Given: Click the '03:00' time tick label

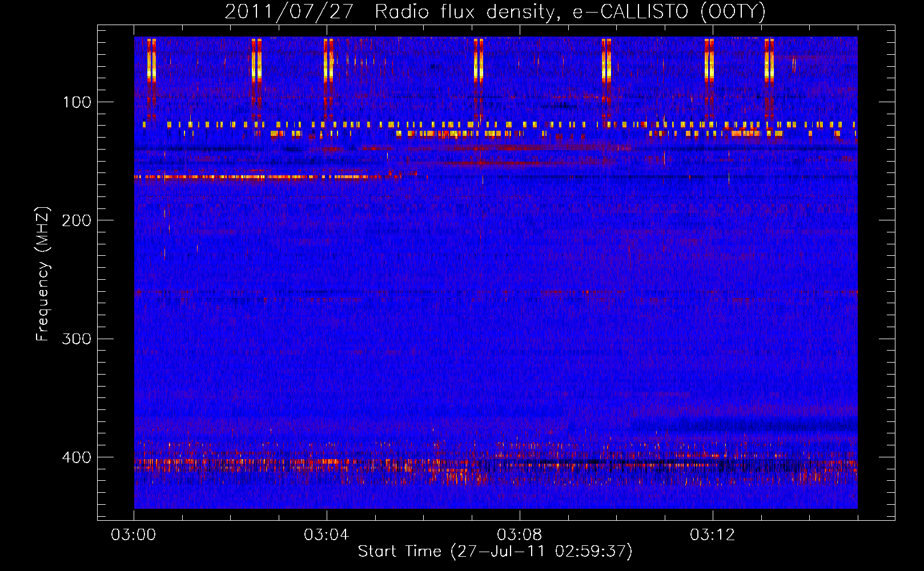Looking at the screenshot, I should [x=134, y=535].
